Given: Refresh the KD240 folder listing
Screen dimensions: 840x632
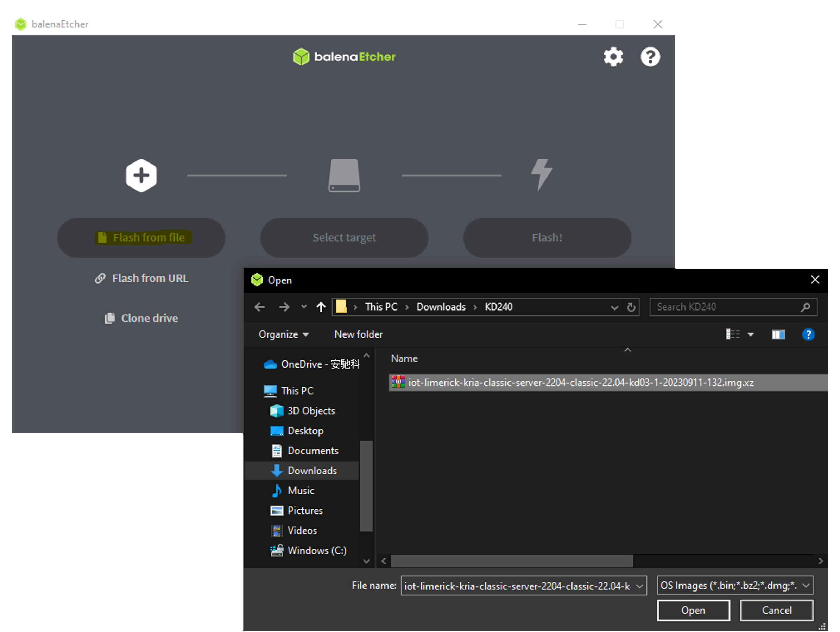Looking at the screenshot, I should 631,307.
